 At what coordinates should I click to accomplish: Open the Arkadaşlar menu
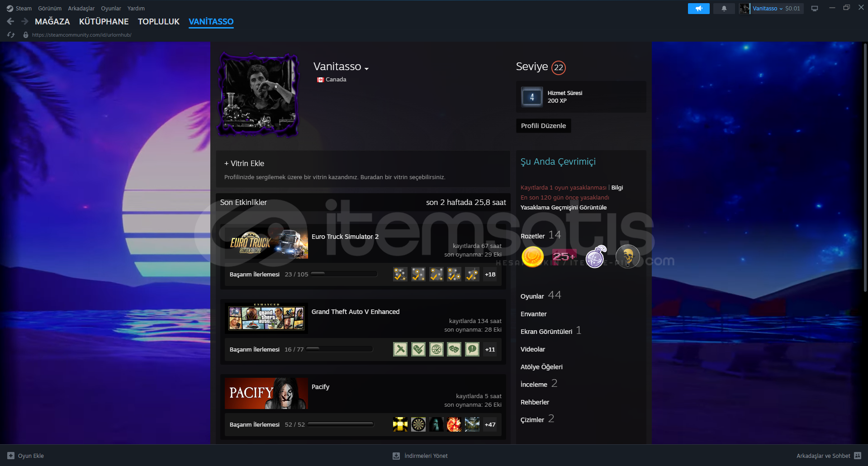[x=81, y=9]
